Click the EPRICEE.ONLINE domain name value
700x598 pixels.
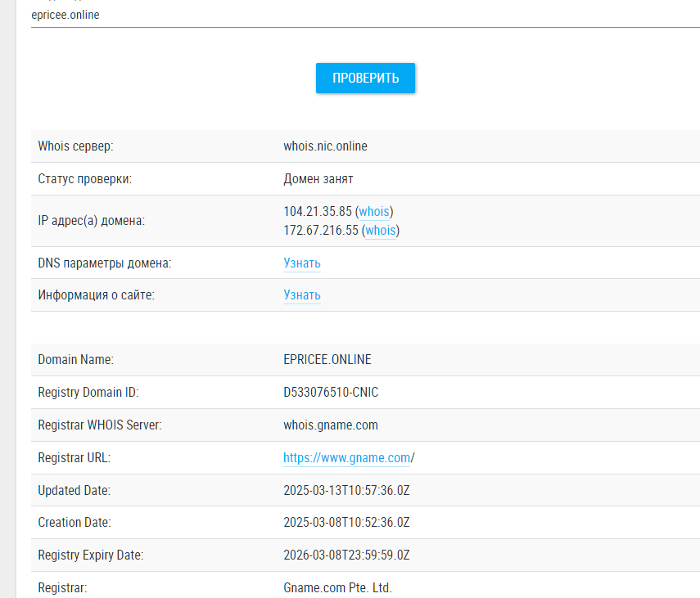327,360
